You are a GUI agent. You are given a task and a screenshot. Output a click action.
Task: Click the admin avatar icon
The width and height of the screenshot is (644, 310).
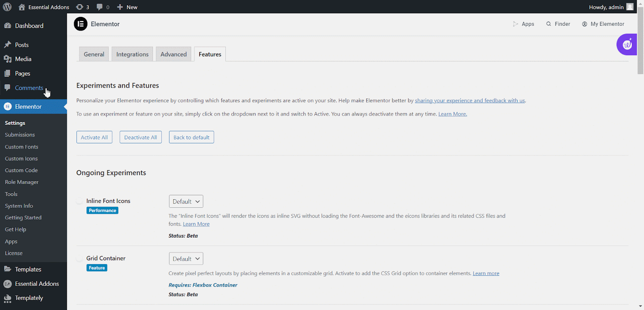tap(630, 7)
